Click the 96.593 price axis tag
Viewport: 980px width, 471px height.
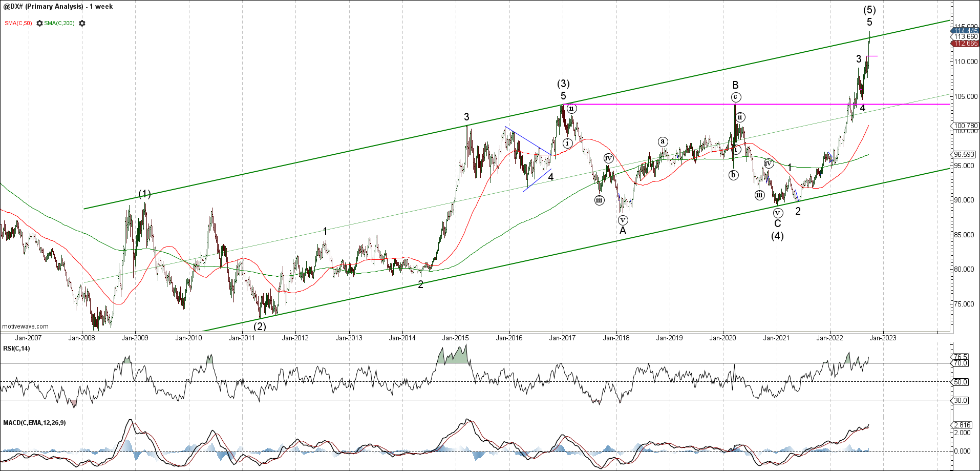point(964,154)
